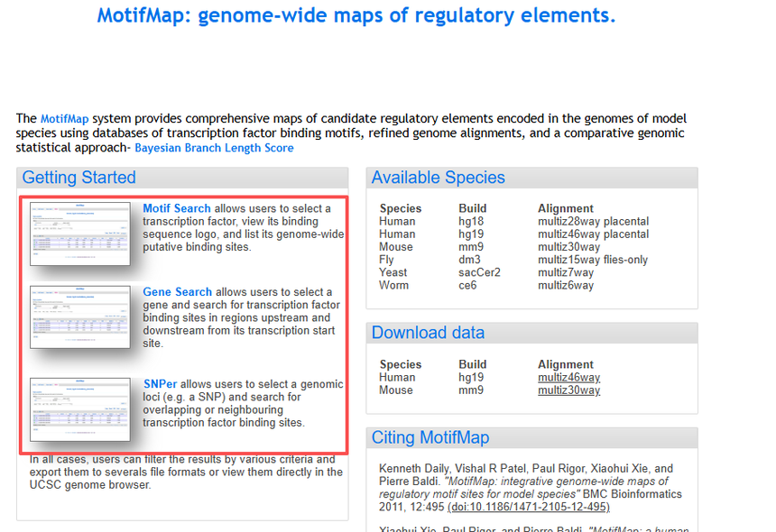776x532 pixels.
Task: Click mm9 in Download data table
Action: click(471, 390)
